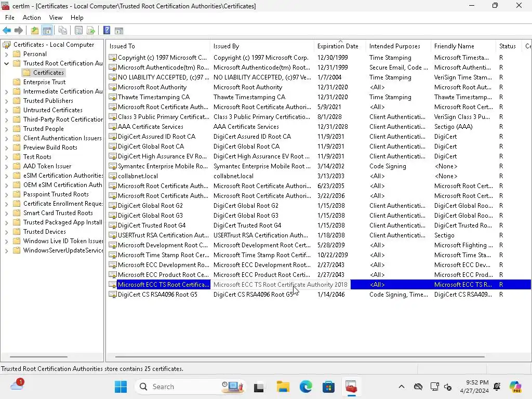The height and width of the screenshot is (399, 532).
Task: Sort by the Issued By column
Action: click(262, 46)
